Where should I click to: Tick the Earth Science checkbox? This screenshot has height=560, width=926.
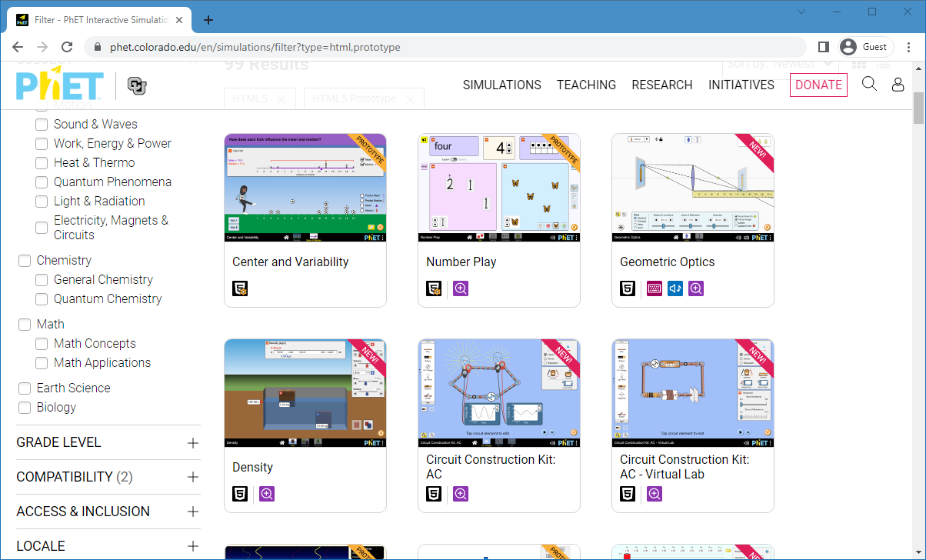(x=25, y=388)
